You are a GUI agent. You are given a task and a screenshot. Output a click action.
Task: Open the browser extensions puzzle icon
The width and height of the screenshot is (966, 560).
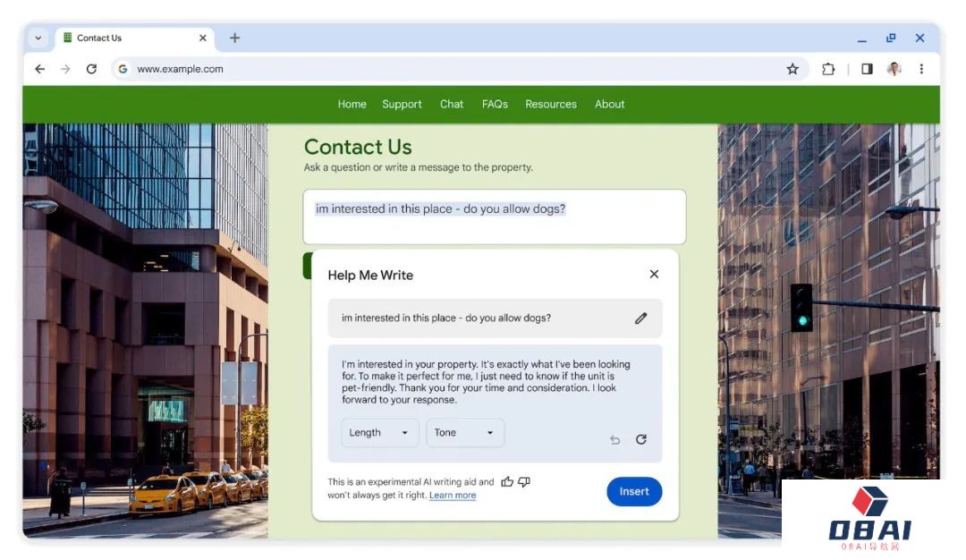828,69
